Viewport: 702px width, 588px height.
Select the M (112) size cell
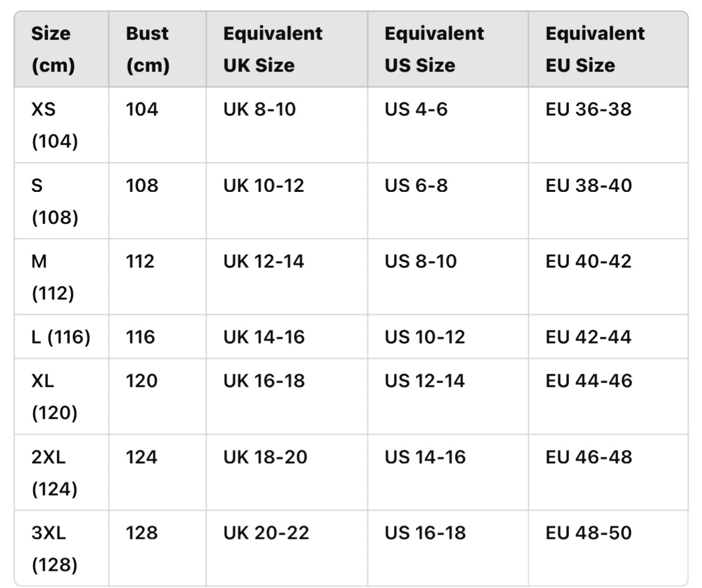click(x=53, y=277)
